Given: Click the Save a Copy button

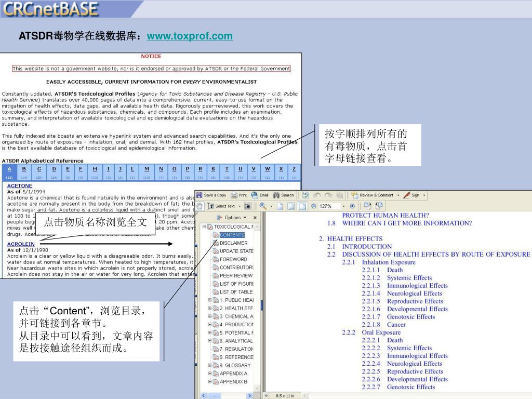Looking at the screenshot, I should point(211,195).
